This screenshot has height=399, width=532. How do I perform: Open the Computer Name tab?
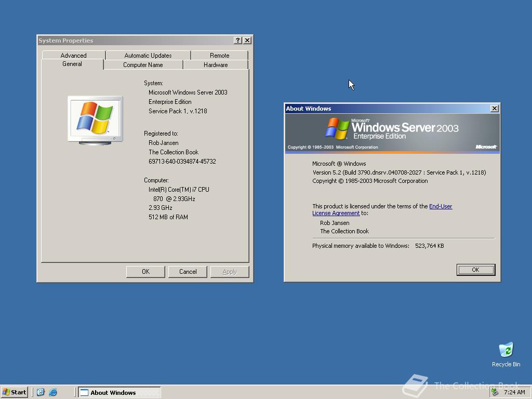(x=143, y=65)
